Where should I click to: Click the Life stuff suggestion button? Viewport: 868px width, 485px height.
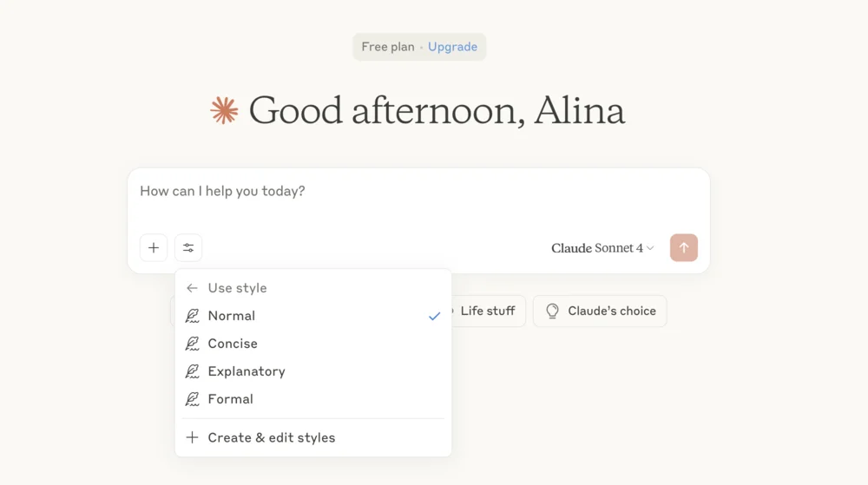(x=487, y=311)
